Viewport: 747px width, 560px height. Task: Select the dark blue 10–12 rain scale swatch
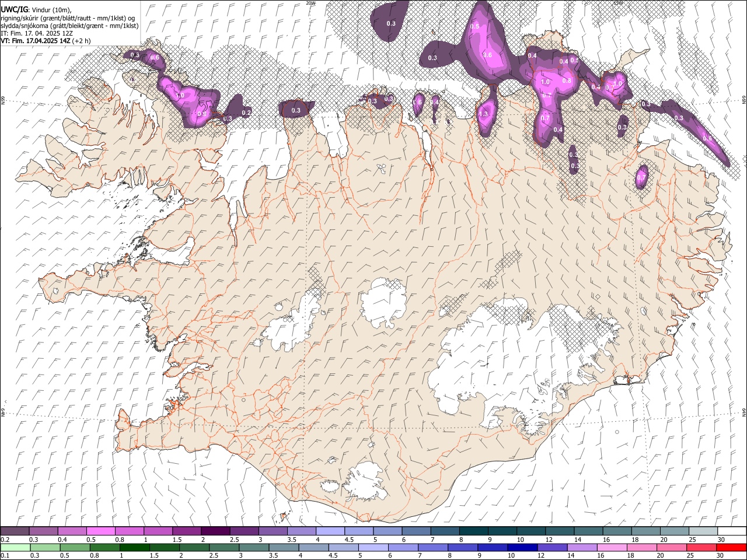(x=521, y=547)
